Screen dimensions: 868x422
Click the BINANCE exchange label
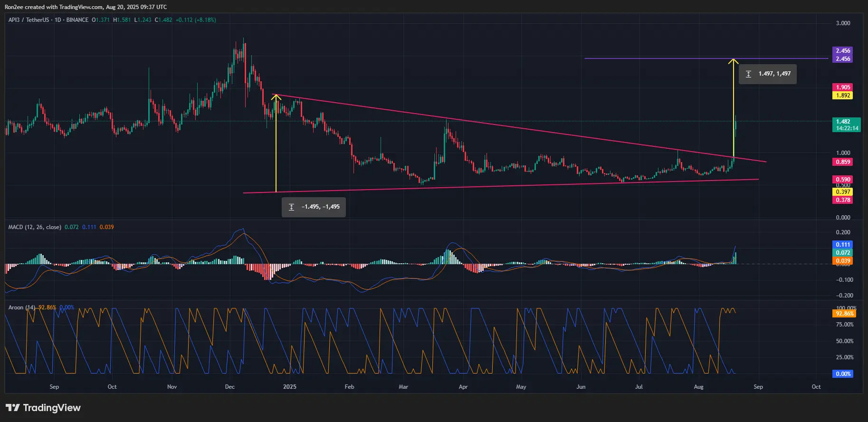[77, 20]
